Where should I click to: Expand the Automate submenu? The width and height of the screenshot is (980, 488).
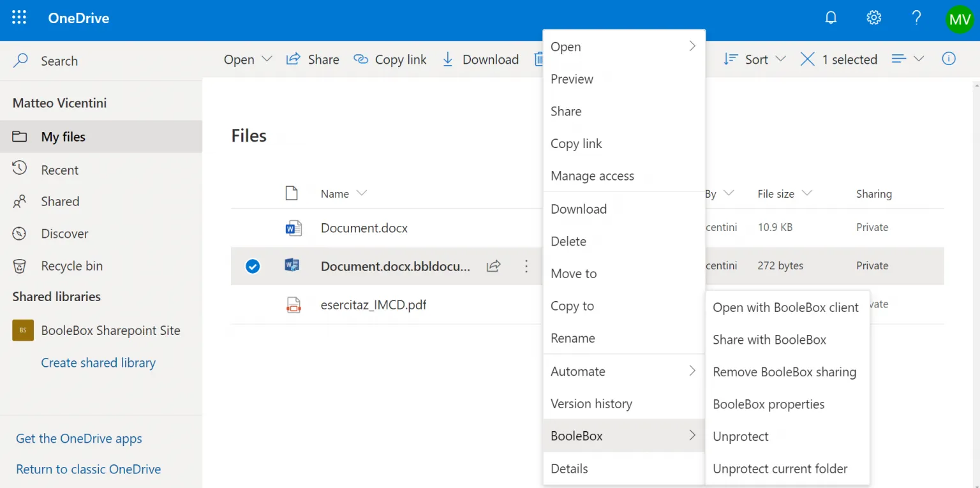624,371
